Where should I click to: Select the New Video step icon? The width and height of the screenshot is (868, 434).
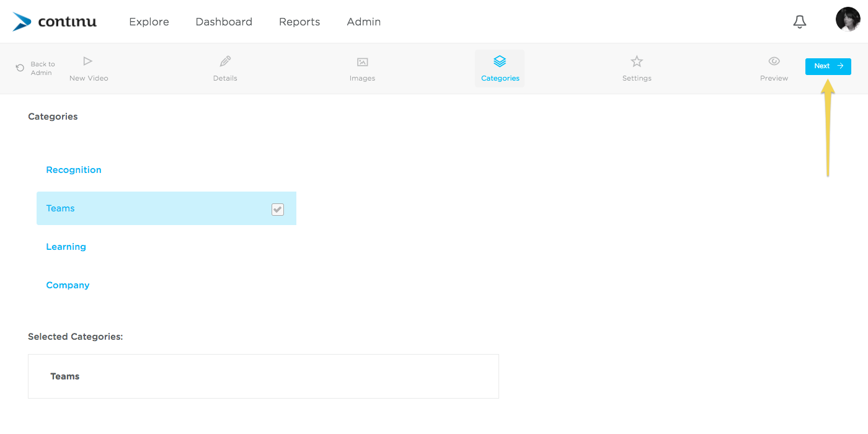[88, 61]
